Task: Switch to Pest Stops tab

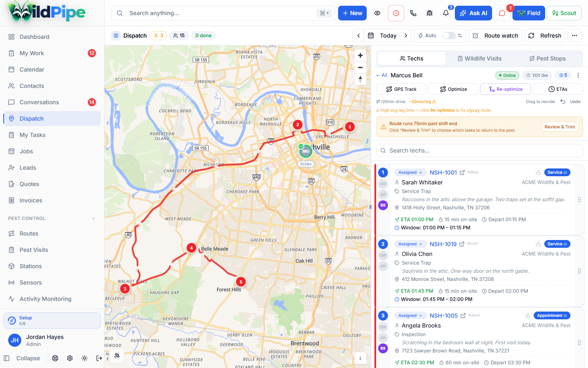Action: coord(548,58)
